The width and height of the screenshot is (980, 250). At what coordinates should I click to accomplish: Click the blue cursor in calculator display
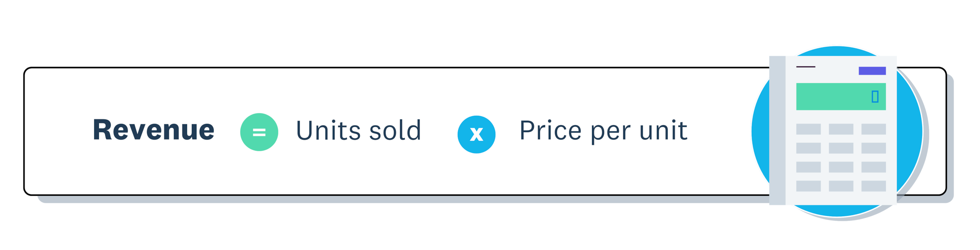(875, 97)
